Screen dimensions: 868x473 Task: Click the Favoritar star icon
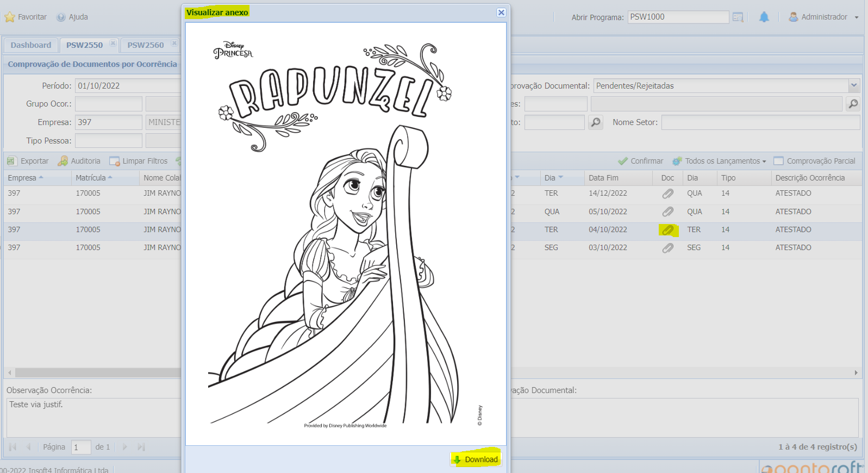pyautogui.click(x=10, y=17)
